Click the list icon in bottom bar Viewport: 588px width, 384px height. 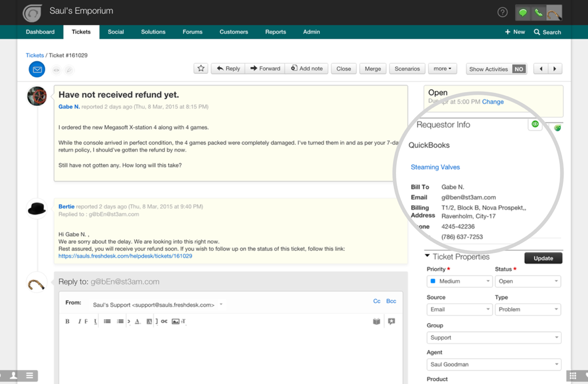pos(29,375)
